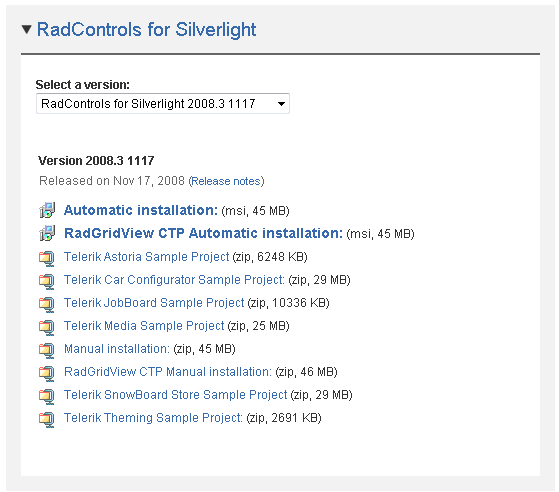Viewport: 559px width, 492px height.
Task: Click folder icon beside the zip, 45 MB Manual installation link
Action: coord(47,350)
